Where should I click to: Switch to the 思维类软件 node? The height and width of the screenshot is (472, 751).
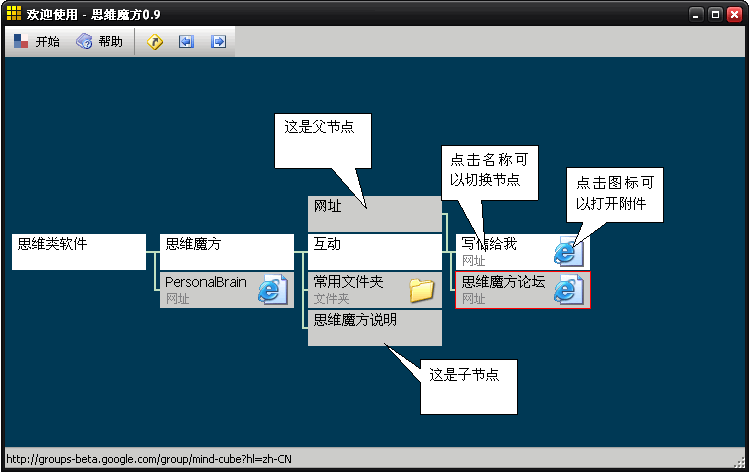[52, 244]
